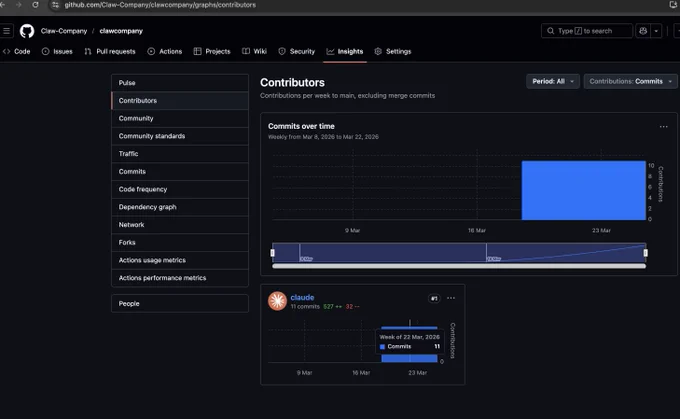Open the claude contributor avatar

coord(277,301)
